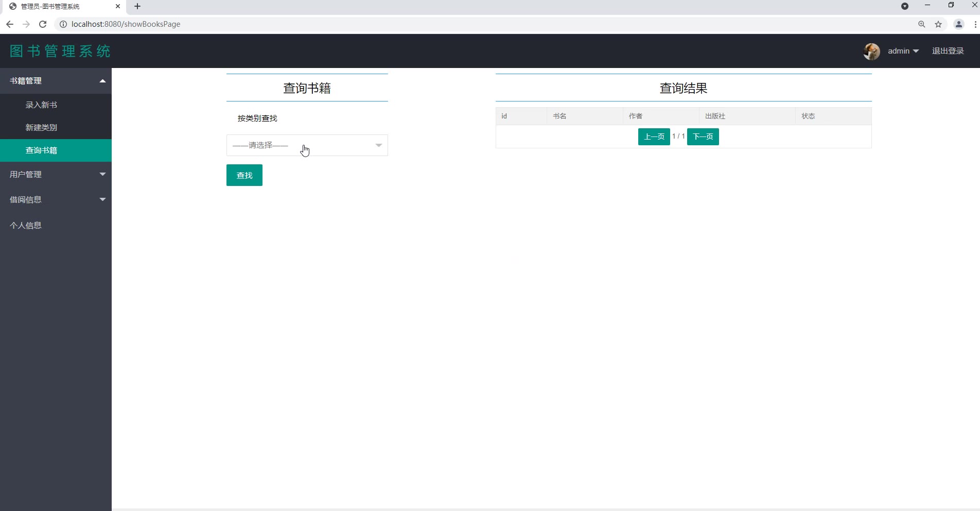Click the 图书管理系统 logo title
Viewport: 980px width, 511px height.
pyautogui.click(x=60, y=51)
